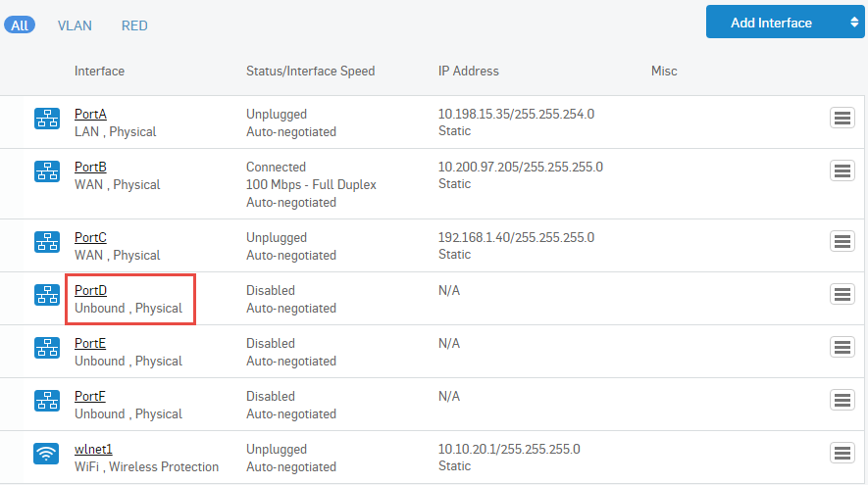Open the hamburger menu for wlnet1
This screenshot has height=485, width=868.
click(842, 454)
